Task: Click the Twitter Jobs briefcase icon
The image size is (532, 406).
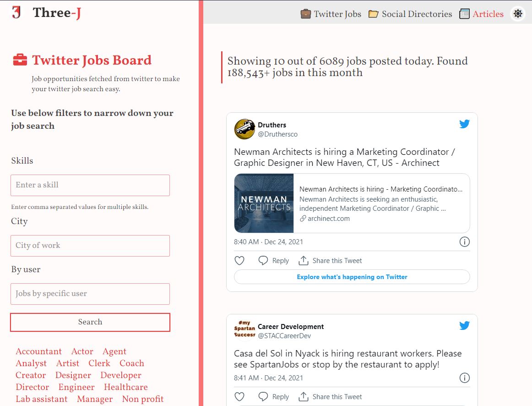Action: click(x=306, y=14)
